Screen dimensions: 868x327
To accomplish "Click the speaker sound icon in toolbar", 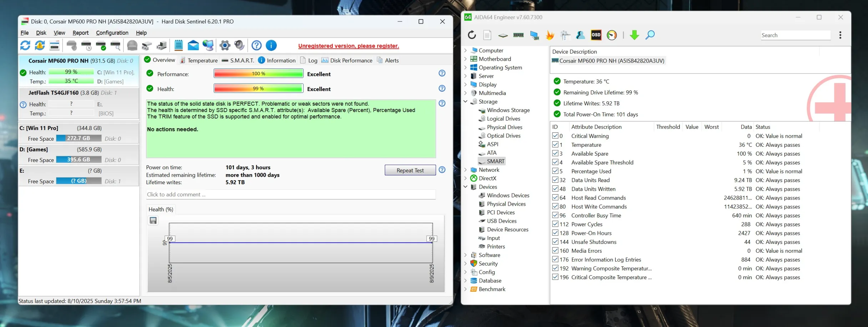I will coord(239,45).
